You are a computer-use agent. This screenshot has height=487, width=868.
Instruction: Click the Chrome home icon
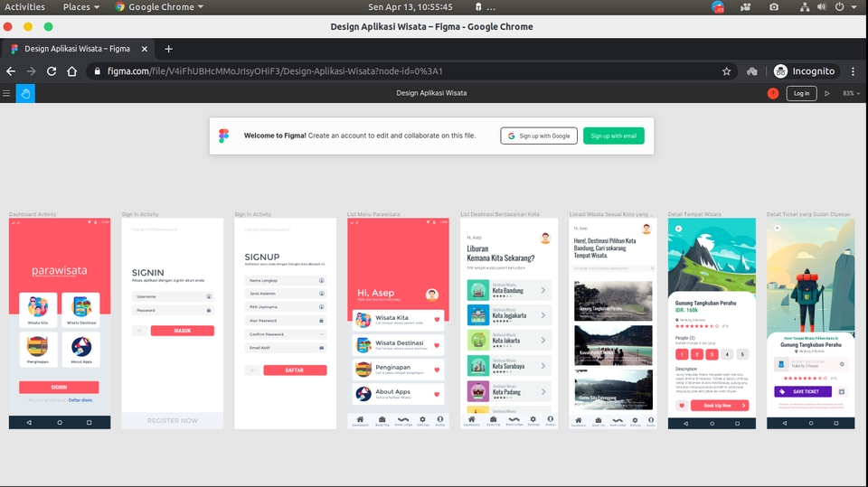tap(72, 71)
